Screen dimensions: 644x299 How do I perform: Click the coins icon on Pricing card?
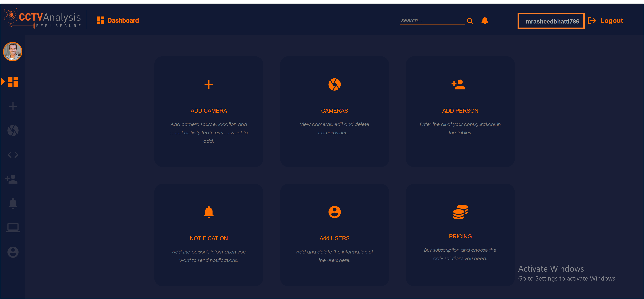coord(460,212)
